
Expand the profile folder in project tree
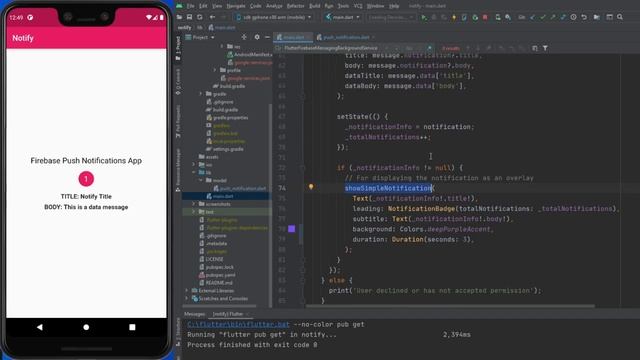click(215, 70)
